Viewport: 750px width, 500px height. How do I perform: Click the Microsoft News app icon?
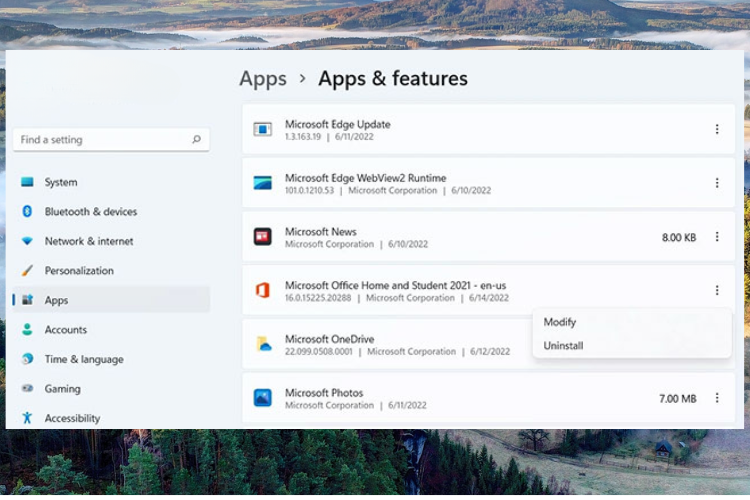pos(263,236)
